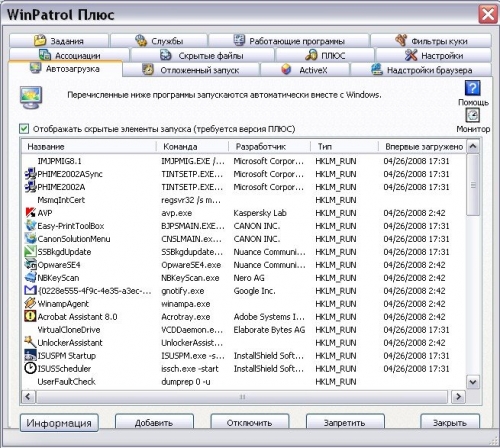Click the issch.exe -start command cell

[x=190, y=368]
